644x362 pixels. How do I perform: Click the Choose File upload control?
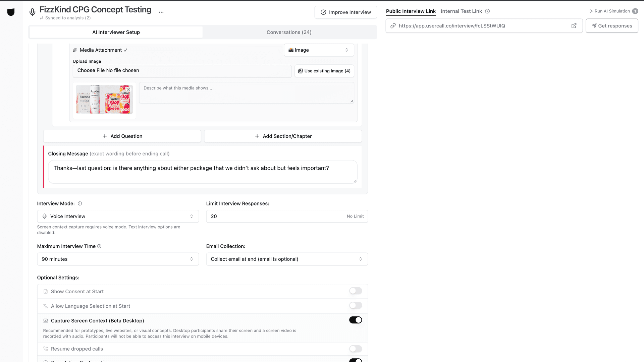click(182, 71)
